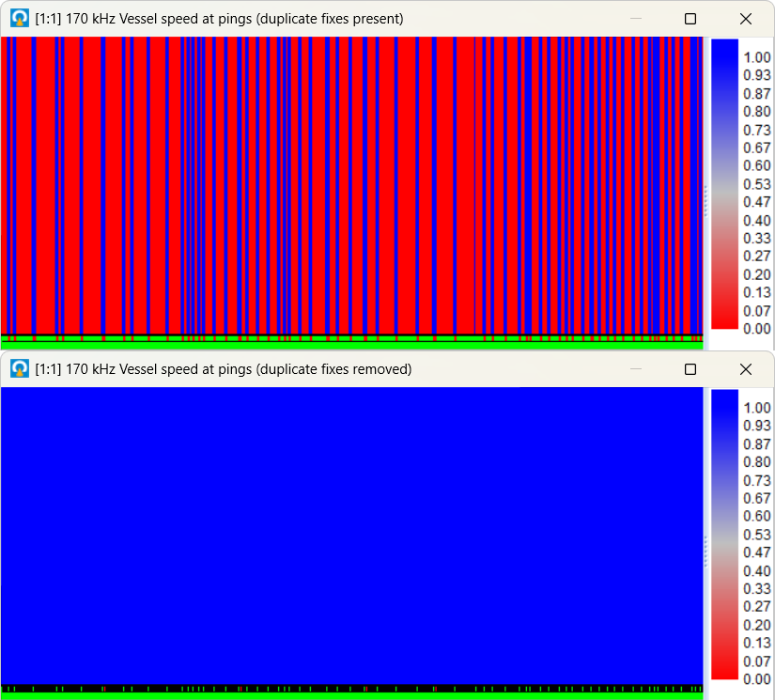Screen dimensions: 775x700
Task: Close the 'duplicate fixes removed' window
Action: 745,369
